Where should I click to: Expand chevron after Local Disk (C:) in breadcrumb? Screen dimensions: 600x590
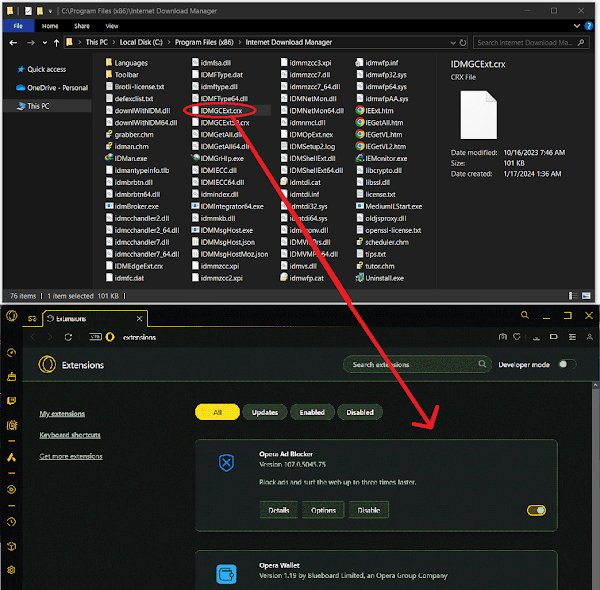[x=169, y=42]
